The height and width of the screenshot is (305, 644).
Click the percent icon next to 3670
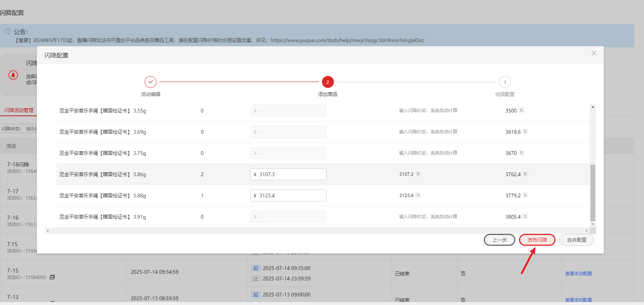click(521, 153)
